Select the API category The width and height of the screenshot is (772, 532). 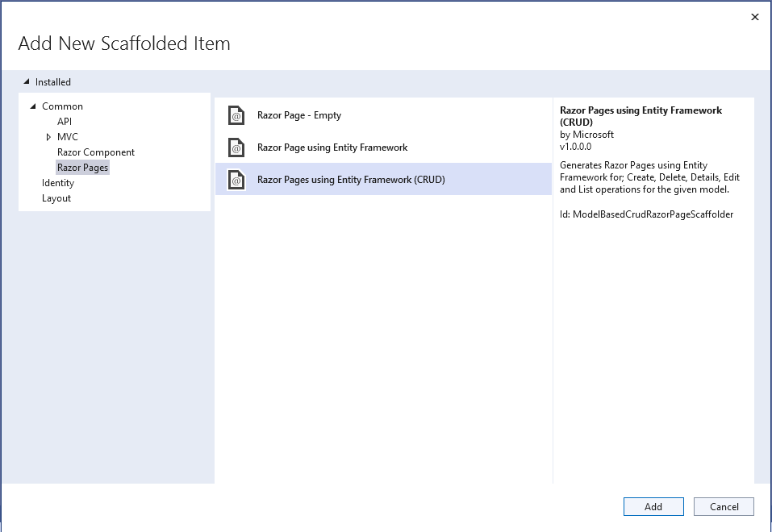[x=65, y=121]
